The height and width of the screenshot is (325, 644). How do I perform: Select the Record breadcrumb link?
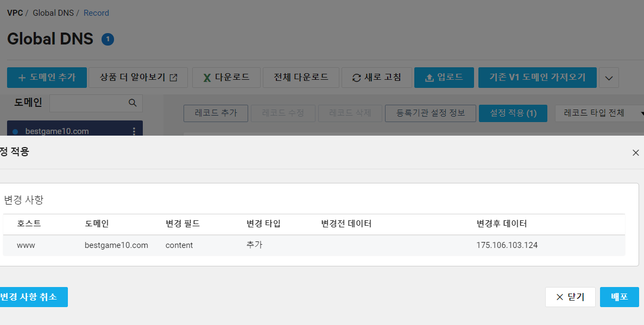click(96, 12)
